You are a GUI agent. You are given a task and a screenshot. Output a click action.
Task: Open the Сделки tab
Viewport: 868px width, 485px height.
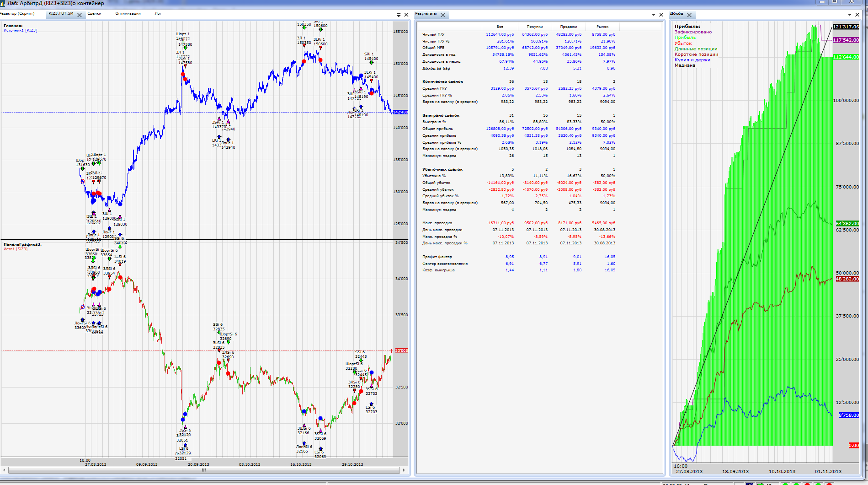pyautogui.click(x=94, y=14)
